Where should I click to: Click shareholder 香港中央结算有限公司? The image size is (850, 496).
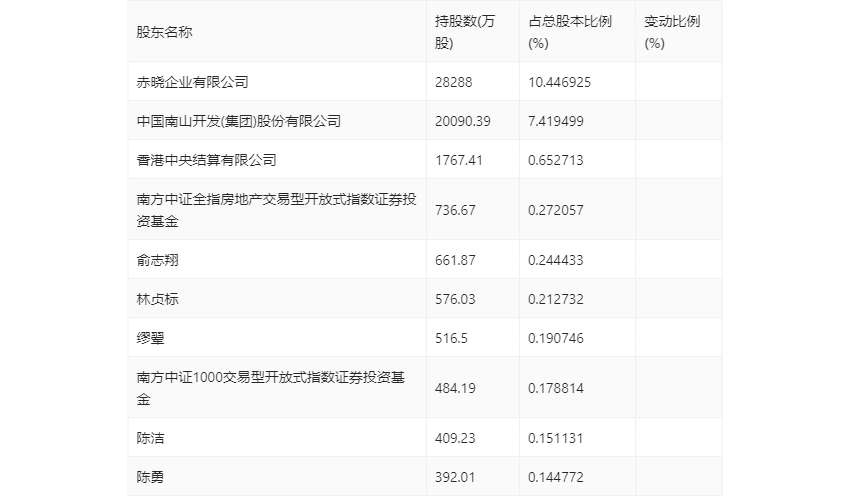207,160
